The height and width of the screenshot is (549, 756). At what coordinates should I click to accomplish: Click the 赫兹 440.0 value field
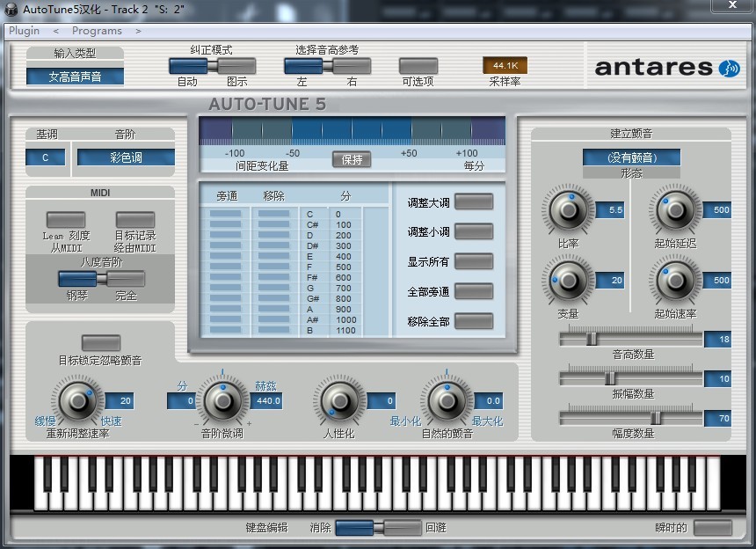click(x=266, y=401)
